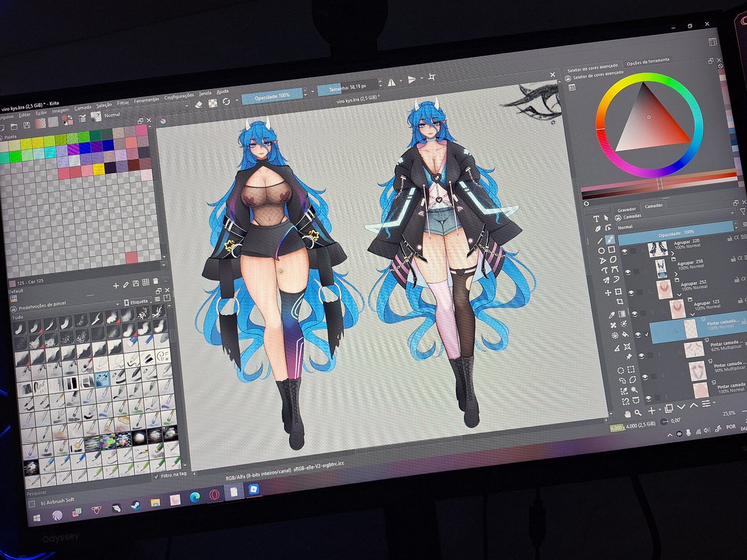The image size is (747, 560).
Task: Select a pink swatch in the Paleta panel
Action: tap(141, 131)
